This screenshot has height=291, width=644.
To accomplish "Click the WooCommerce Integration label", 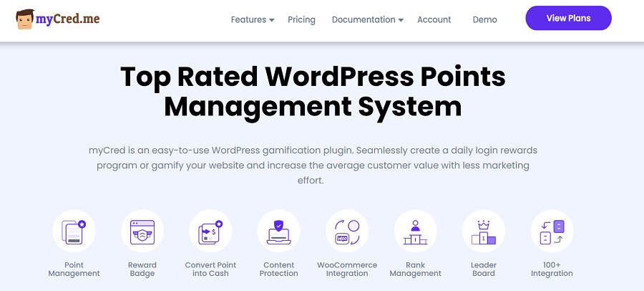I will pyautogui.click(x=347, y=269).
